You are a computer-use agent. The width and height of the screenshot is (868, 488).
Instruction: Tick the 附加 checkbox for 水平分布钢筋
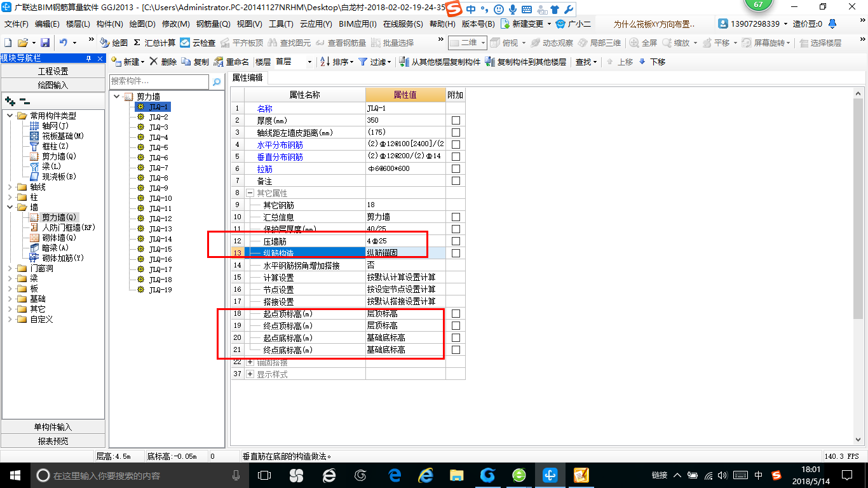(456, 145)
